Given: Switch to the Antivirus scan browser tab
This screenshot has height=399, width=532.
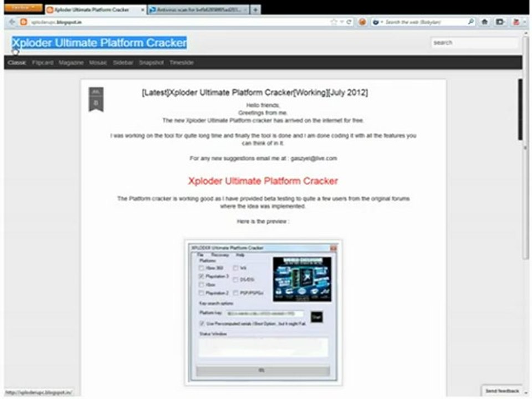Looking at the screenshot, I should click(199, 10).
